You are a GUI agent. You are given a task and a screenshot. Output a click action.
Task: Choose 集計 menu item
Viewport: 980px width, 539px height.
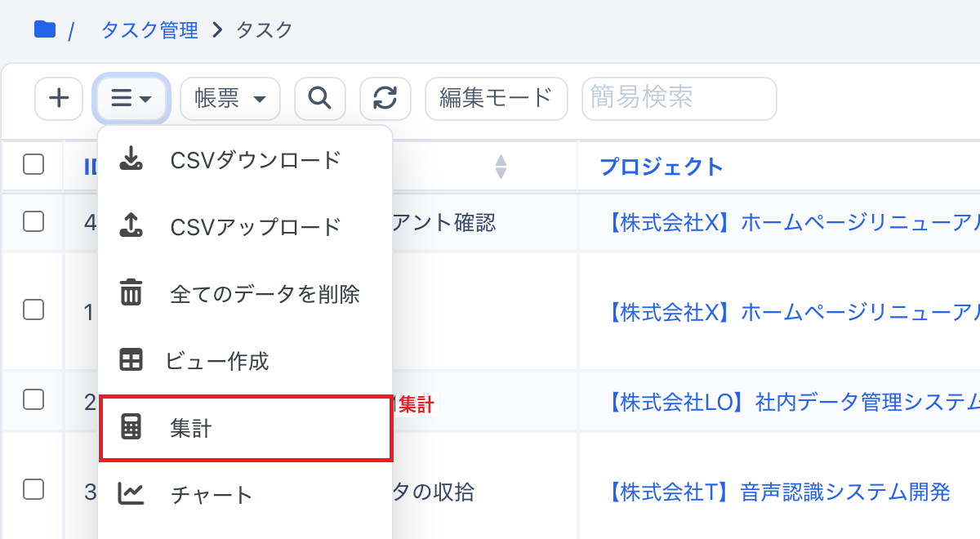(x=245, y=428)
